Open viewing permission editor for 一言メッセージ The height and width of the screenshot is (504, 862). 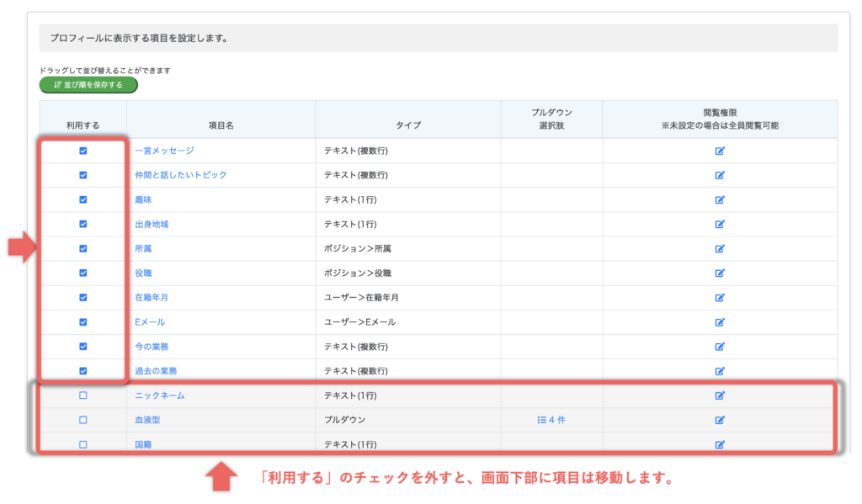tap(720, 151)
